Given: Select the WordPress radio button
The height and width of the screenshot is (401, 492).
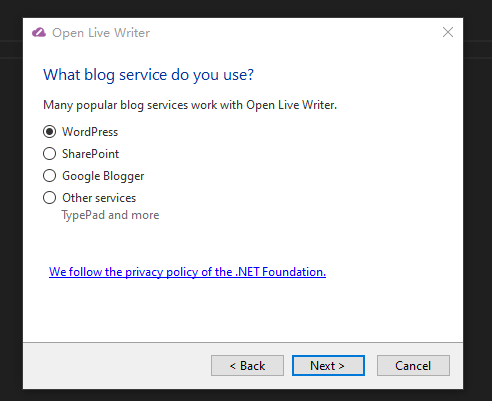Looking at the screenshot, I should click(x=49, y=132).
